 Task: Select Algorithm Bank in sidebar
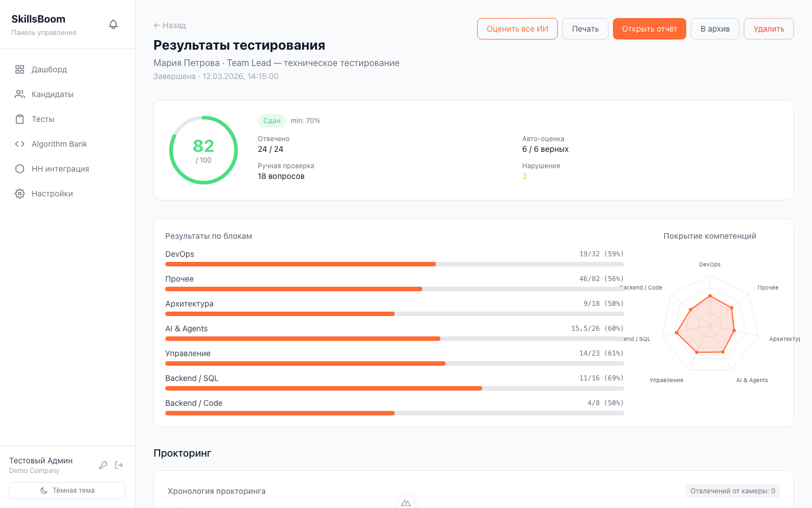pos(68,144)
